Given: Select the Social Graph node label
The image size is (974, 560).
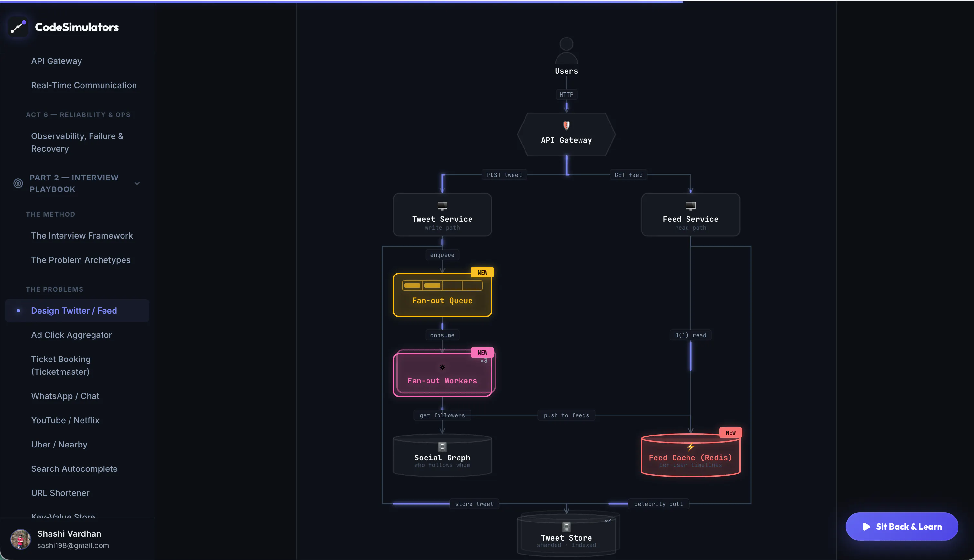Looking at the screenshot, I should point(442,458).
